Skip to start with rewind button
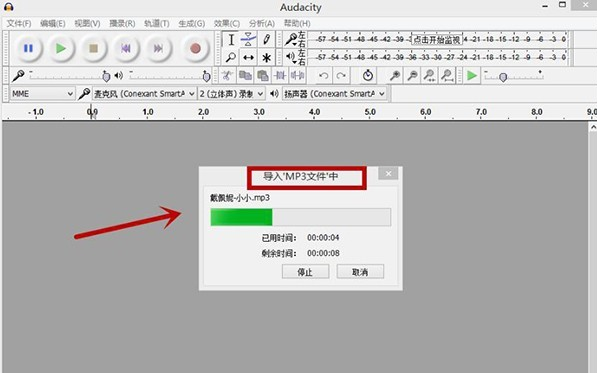The width and height of the screenshot is (597, 373). 126,48
